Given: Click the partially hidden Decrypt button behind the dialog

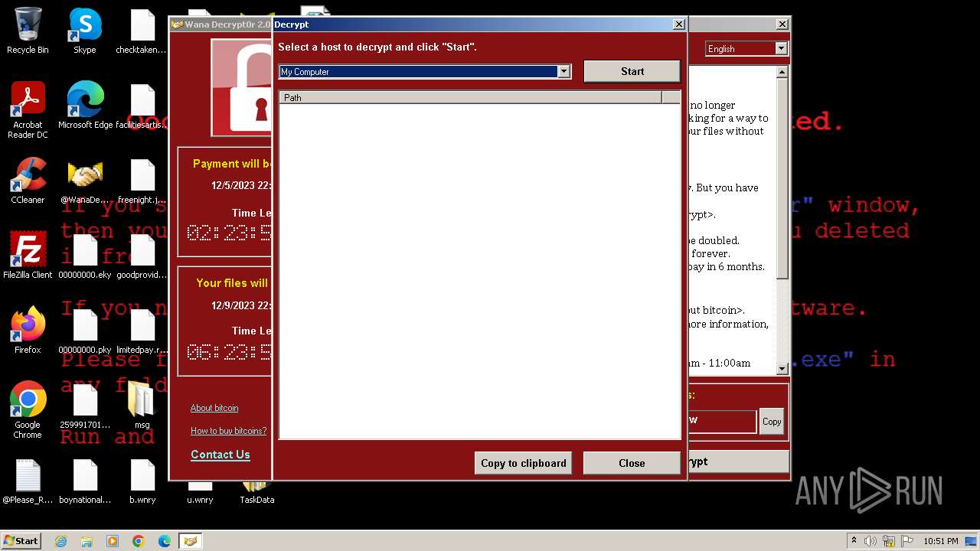Looking at the screenshot, I should [x=738, y=461].
